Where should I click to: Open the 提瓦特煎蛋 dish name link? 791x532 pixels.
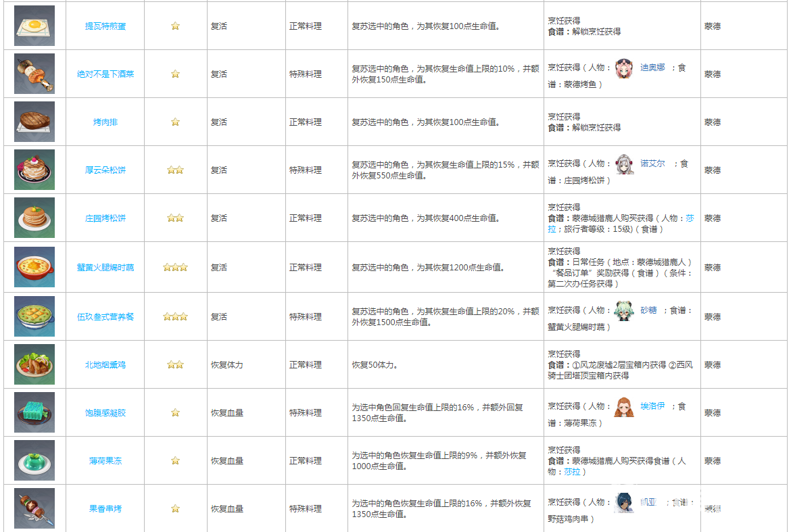tap(105, 26)
